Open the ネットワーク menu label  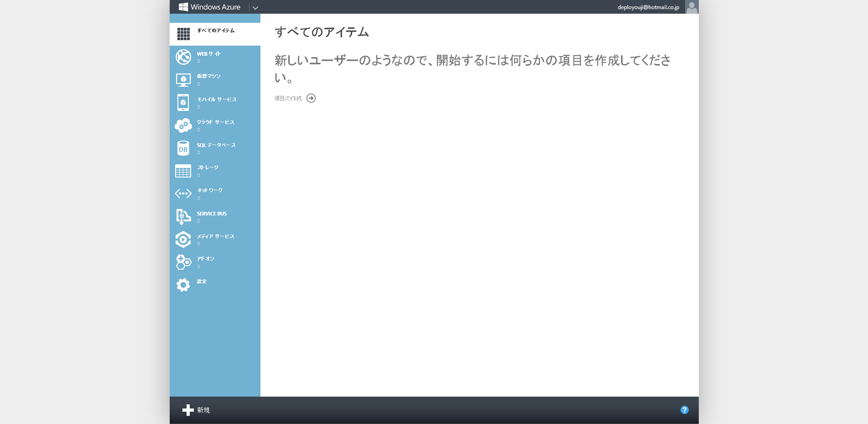click(210, 190)
